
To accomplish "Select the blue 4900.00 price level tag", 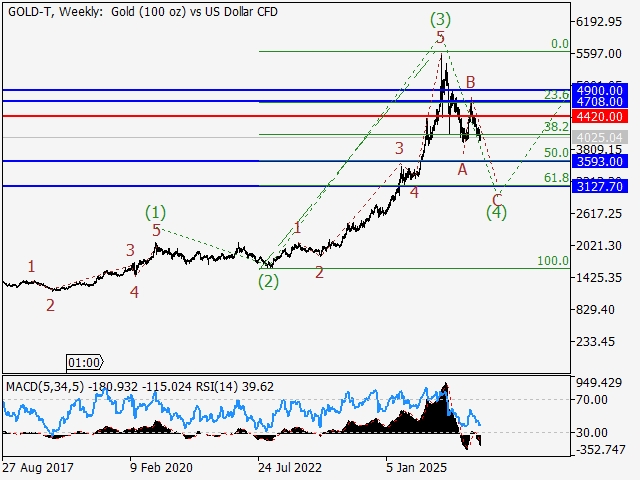I will pos(600,90).
